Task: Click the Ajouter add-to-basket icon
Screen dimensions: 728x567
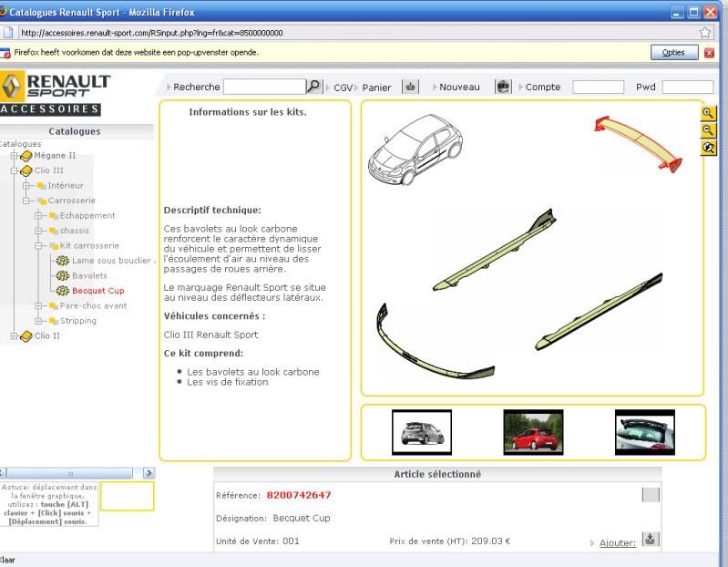Action: click(650, 539)
